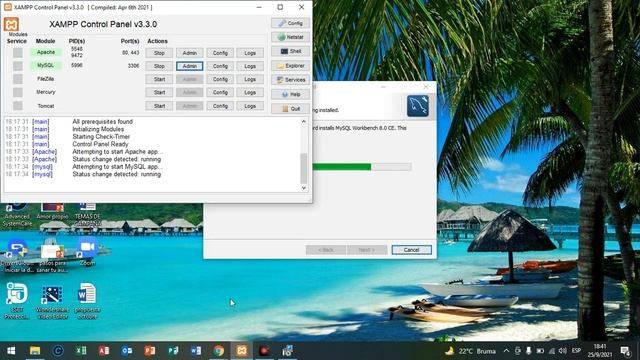
Task: Open Excel from the taskbar
Action: pos(81,351)
